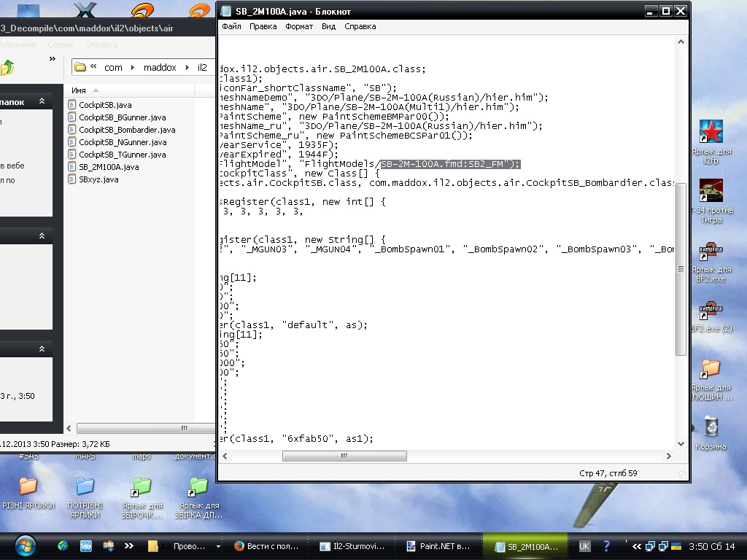Open Ярлык для BF2.exe desktop shortcut

[711, 261]
